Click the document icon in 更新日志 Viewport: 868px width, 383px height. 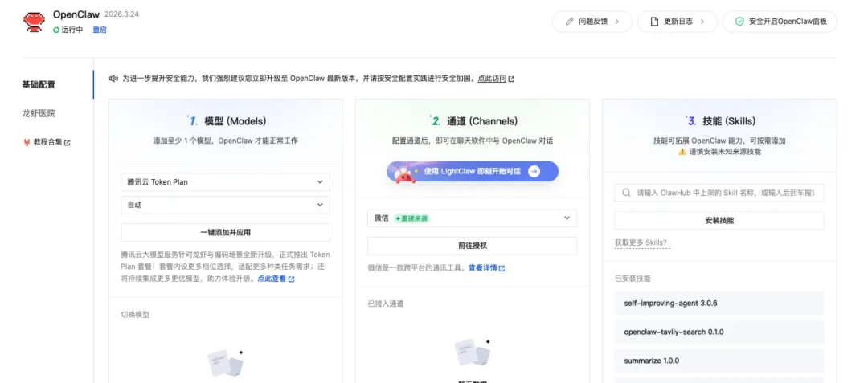654,22
